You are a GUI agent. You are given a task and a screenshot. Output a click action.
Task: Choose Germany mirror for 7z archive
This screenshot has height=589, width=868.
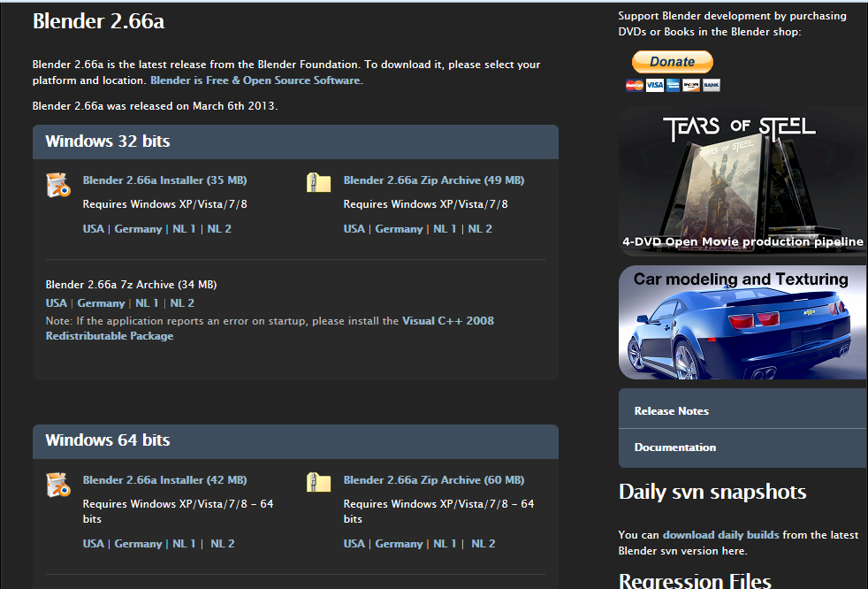[x=102, y=303]
